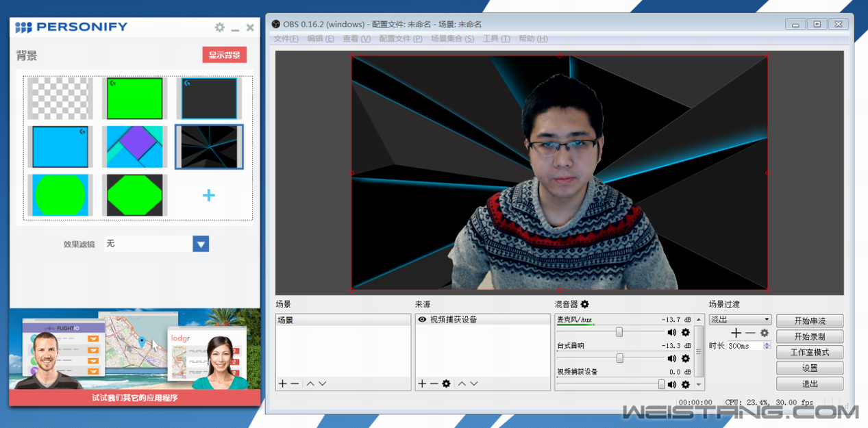Select the solid blue rectangle background thumbnail
Viewport: 868px width, 428px height.
(60, 147)
